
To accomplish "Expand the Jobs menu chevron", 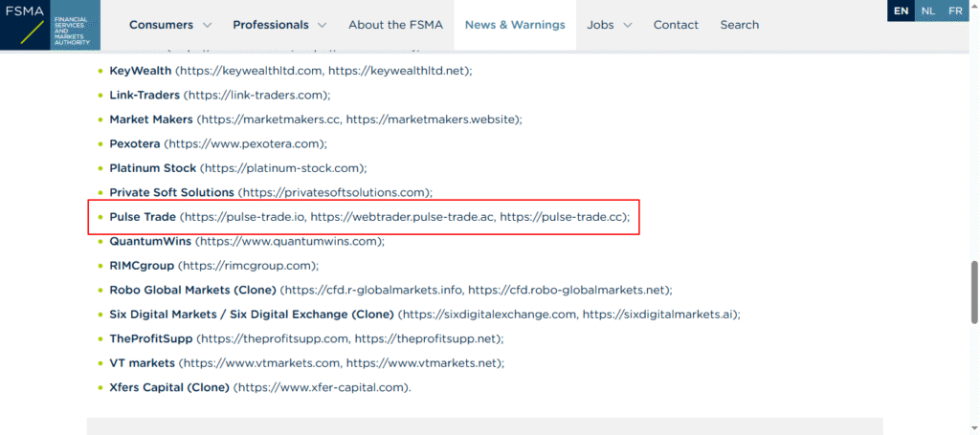I will click(x=628, y=25).
